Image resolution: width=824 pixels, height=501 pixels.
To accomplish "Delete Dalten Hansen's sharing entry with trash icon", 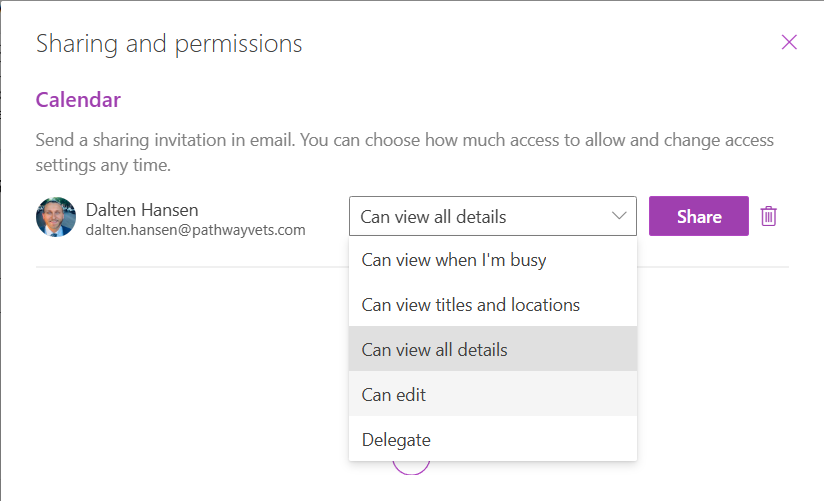I will pyautogui.click(x=768, y=216).
